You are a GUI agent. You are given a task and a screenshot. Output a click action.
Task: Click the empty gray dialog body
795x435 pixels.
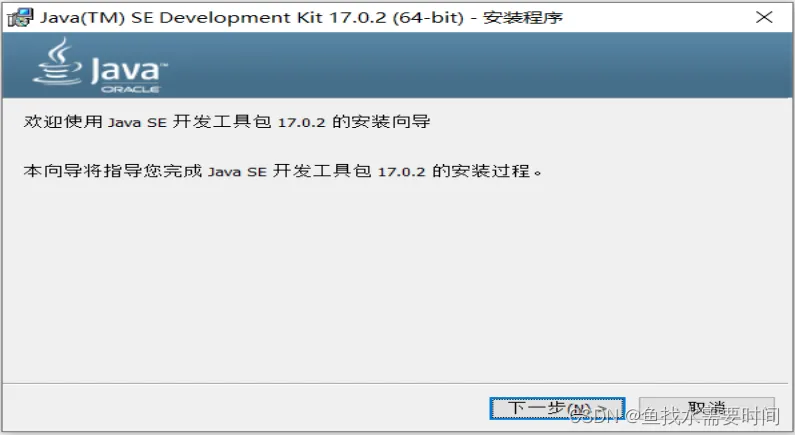(x=397, y=281)
